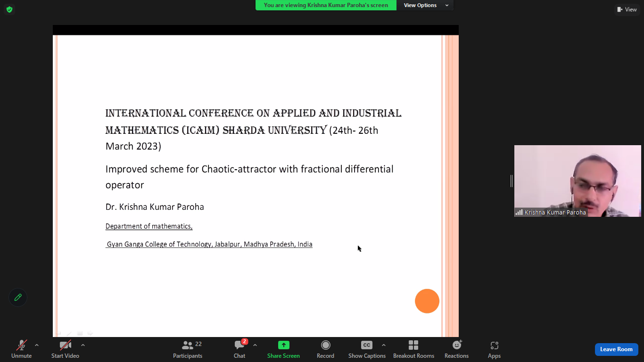The width and height of the screenshot is (644, 362).
Task: Open the View layout menu
Action: click(627, 9)
